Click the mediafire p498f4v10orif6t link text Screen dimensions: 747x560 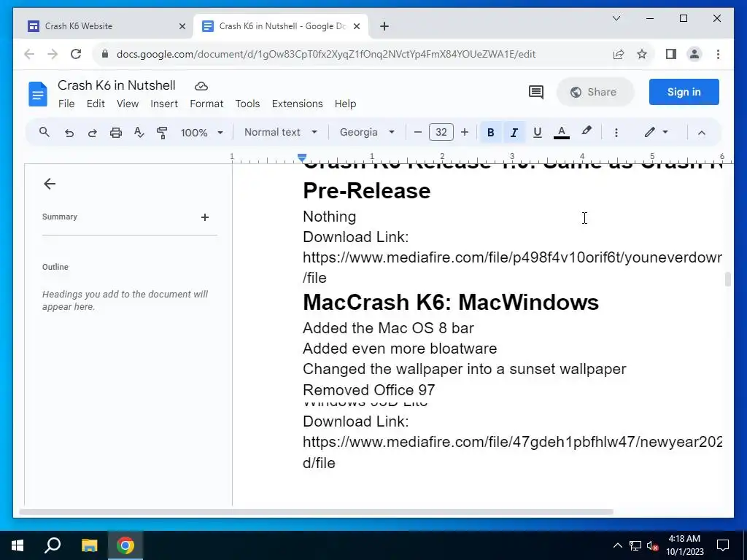(x=513, y=257)
